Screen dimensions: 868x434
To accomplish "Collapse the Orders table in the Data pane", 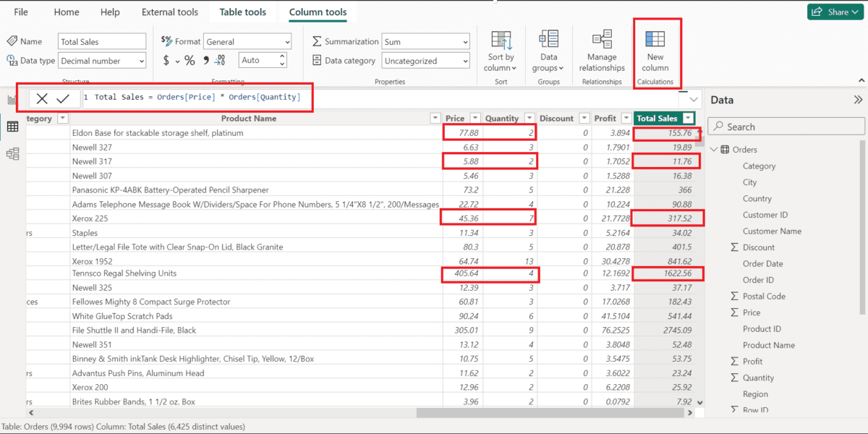I will point(712,149).
